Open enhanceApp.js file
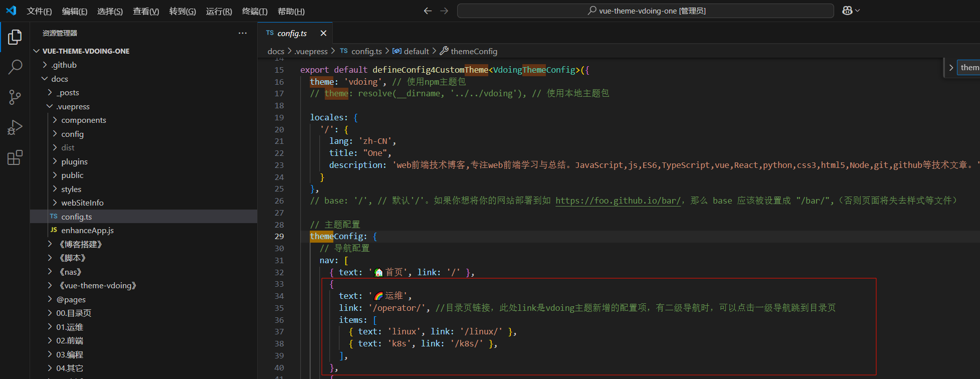 click(x=143, y=231)
